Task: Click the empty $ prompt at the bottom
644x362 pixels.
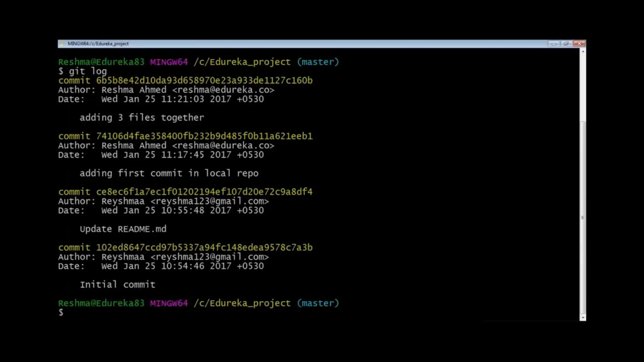Action: [61, 312]
